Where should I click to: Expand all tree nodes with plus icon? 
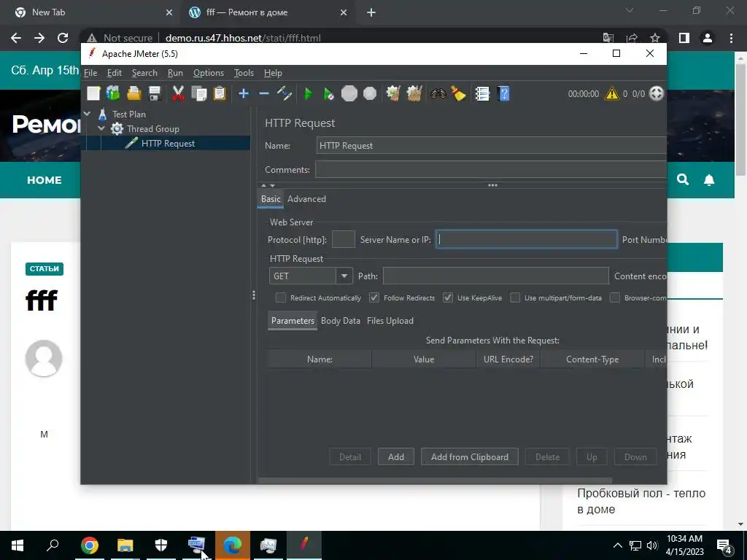point(244,94)
